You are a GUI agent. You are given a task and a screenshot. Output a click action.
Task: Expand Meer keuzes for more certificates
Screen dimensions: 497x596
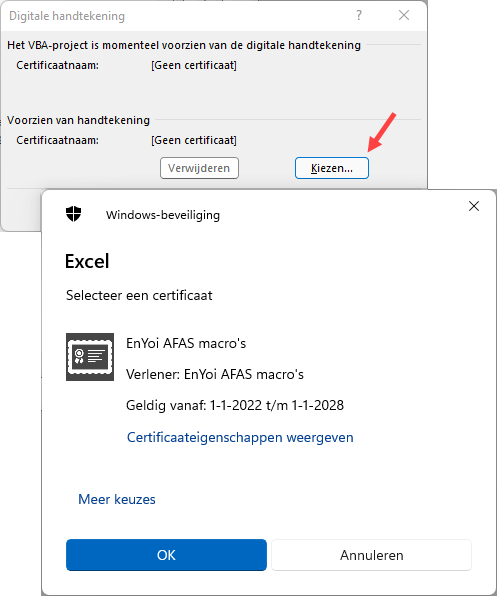click(x=117, y=499)
